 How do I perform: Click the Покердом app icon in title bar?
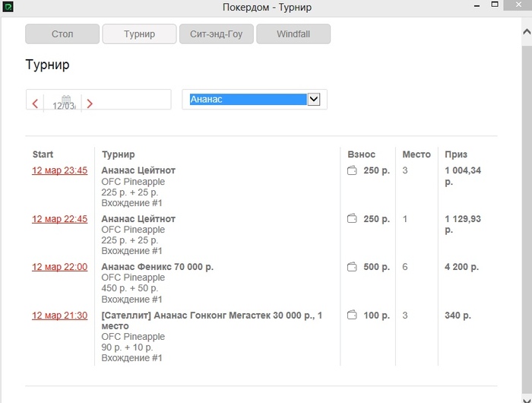tap(7, 8)
